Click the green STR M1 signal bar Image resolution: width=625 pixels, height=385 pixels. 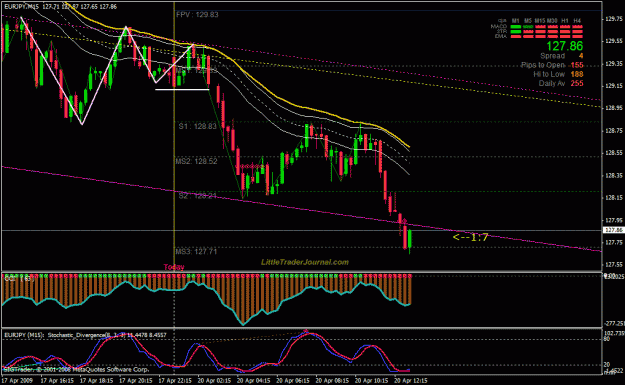tap(516, 31)
